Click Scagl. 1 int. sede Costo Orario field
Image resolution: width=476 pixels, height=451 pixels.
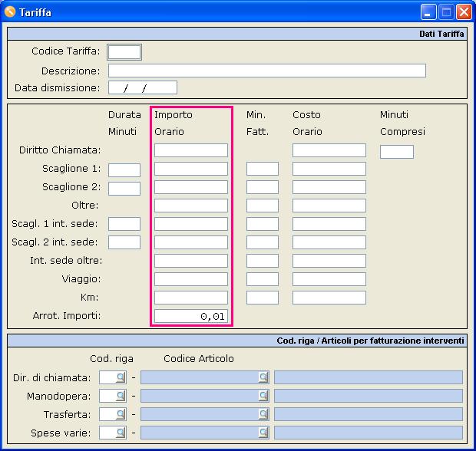(329, 224)
